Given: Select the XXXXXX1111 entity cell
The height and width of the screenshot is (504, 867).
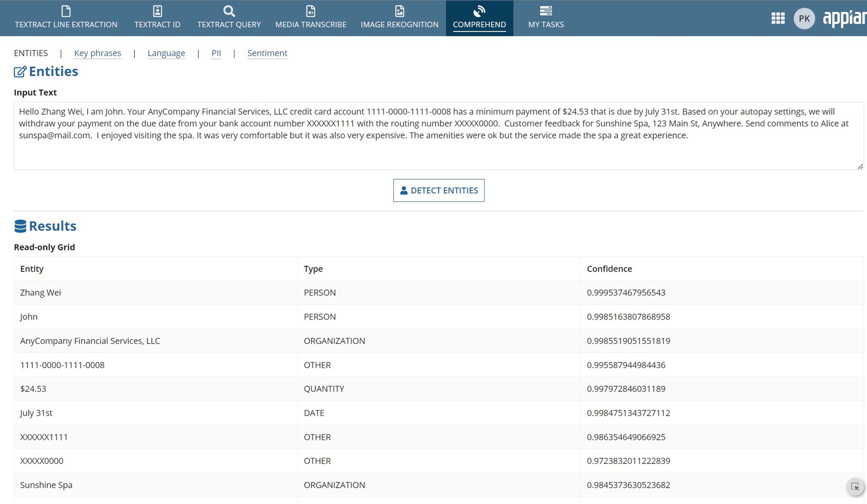Looking at the screenshot, I should [x=156, y=437].
